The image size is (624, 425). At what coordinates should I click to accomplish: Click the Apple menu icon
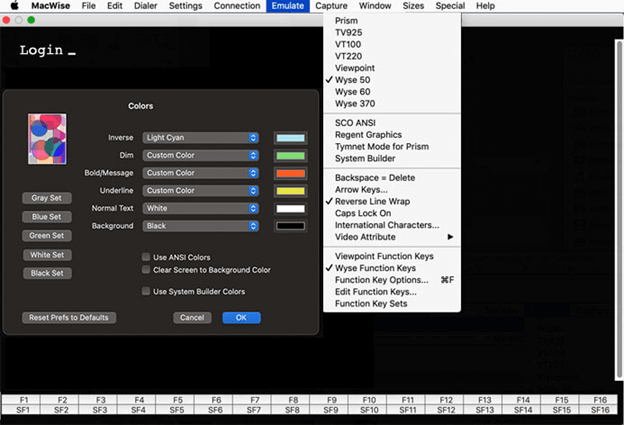[14, 6]
